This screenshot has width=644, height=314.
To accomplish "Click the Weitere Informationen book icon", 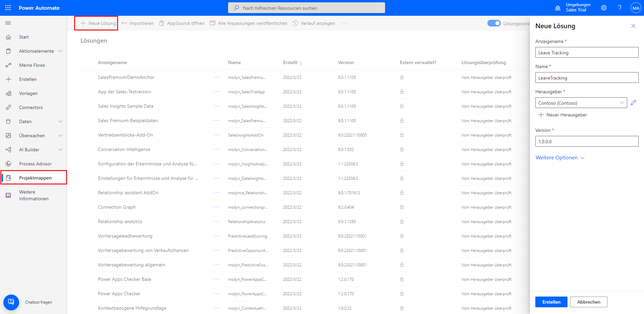I will point(9,195).
